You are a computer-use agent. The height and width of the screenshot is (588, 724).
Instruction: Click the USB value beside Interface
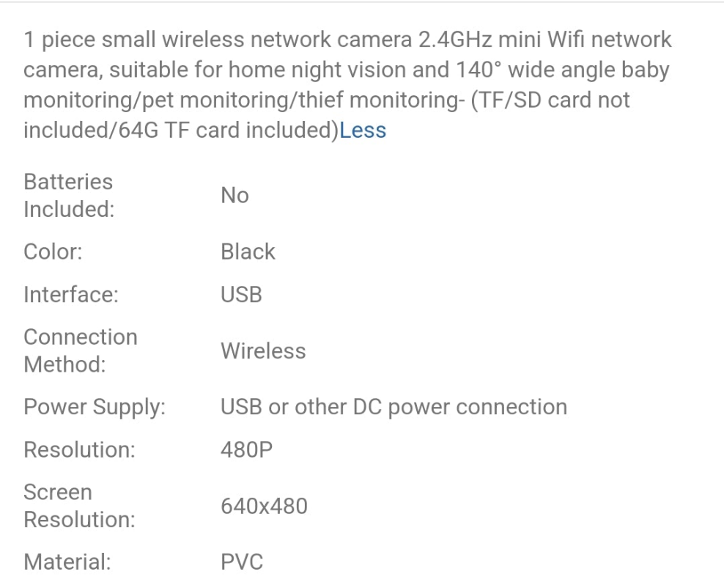pyautogui.click(x=241, y=295)
